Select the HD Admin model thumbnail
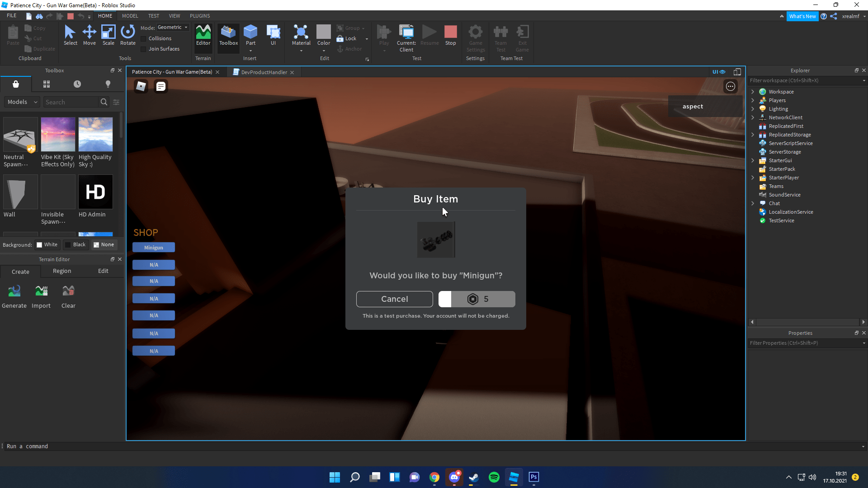The width and height of the screenshot is (868, 488). (95, 192)
